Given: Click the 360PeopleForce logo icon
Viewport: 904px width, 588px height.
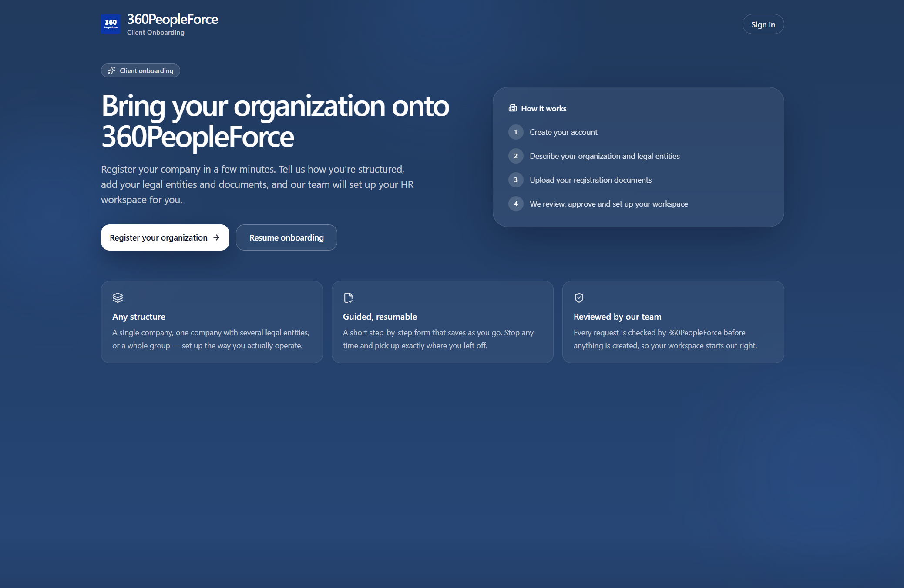Looking at the screenshot, I should [111, 24].
